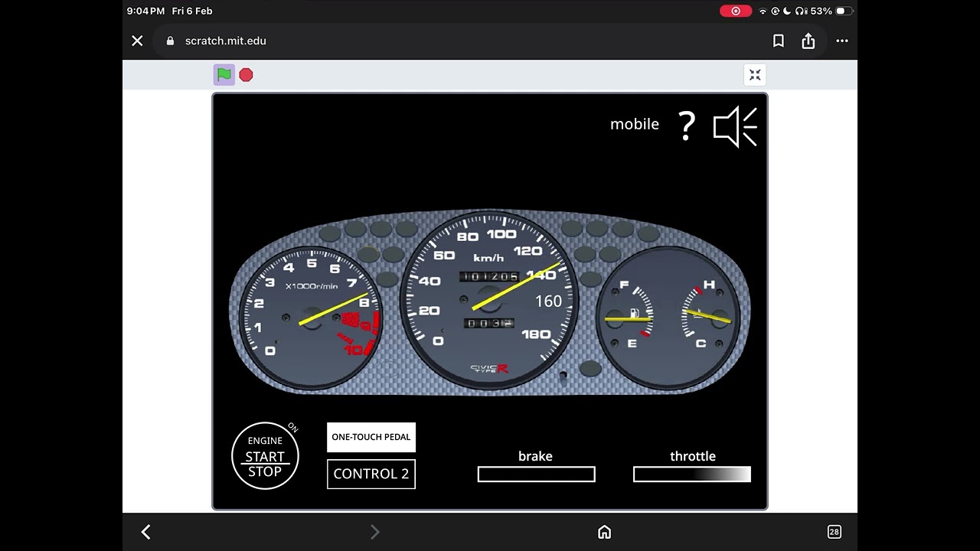Switch to Control 2 mode
This screenshot has height=551, width=980.
371,474
